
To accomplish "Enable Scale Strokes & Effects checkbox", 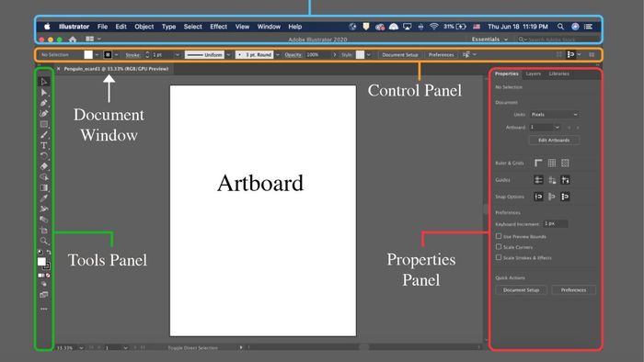I will pyautogui.click(x=499, y=257).
